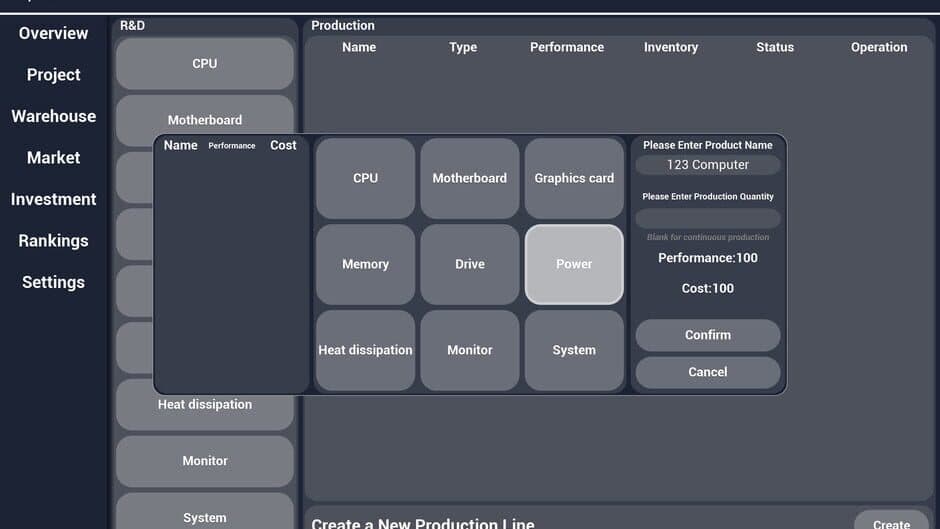Image resolution: width=940 pixels, height=529 pixels.
Task: Open the Overview section in sidebar
Action: (x=53, y=33)
